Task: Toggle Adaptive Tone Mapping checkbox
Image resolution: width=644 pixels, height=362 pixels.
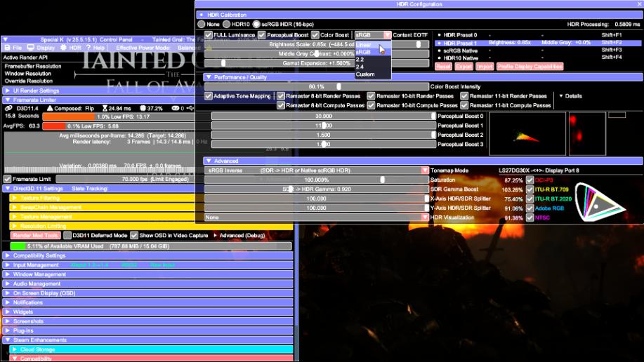Action: tap(209, 96)
